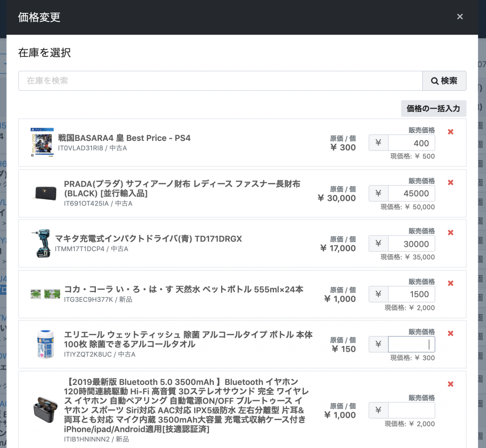486x448 pixels.
Task: Edit sale price for い・ろ・は・す 天然水
Action: pyautogui.click(x=411, y=294)
